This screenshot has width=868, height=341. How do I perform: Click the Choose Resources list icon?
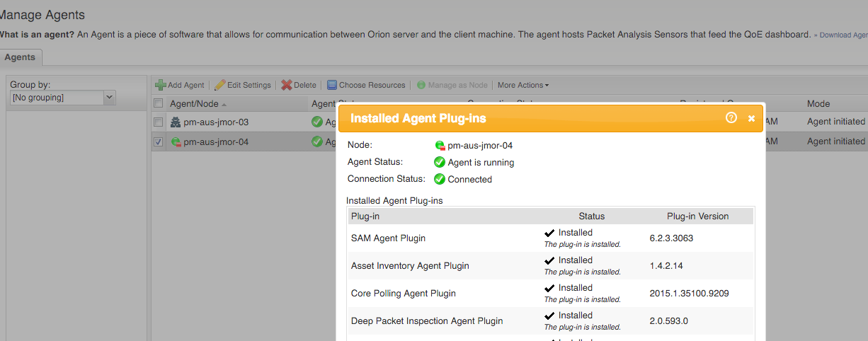click(332, 85)
